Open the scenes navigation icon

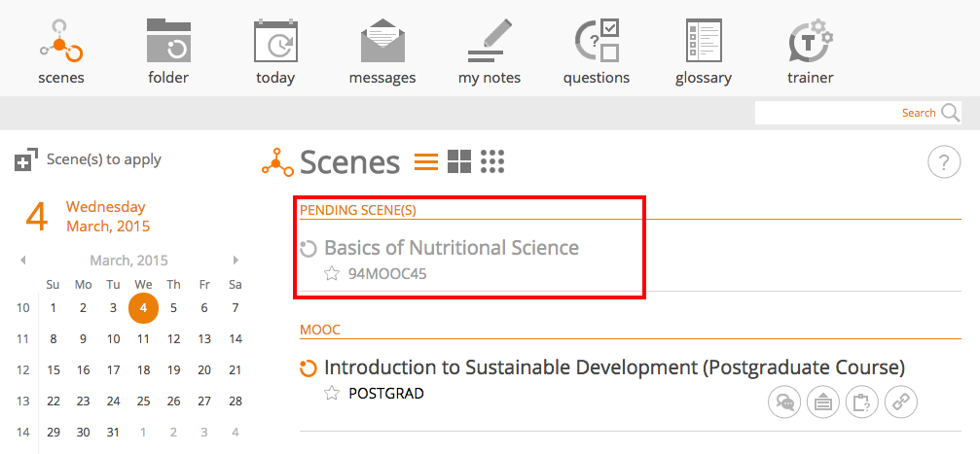click(61, 41)
